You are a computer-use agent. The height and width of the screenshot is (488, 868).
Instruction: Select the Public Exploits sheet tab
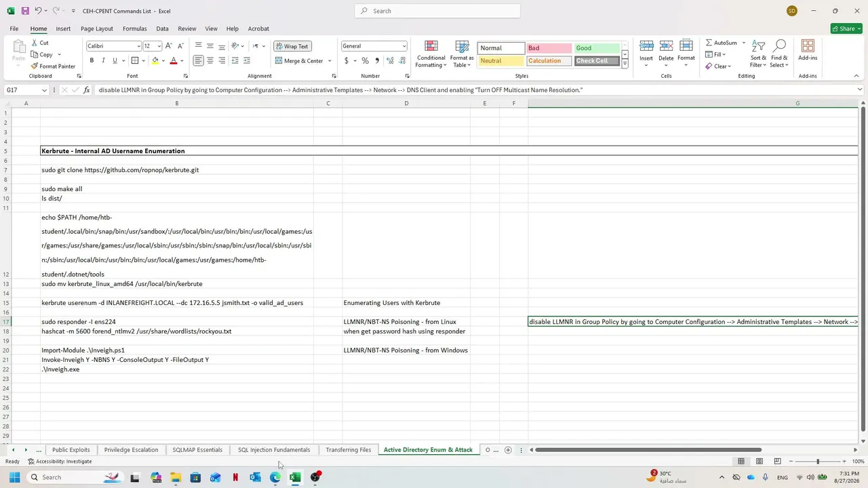coord(71,450)
